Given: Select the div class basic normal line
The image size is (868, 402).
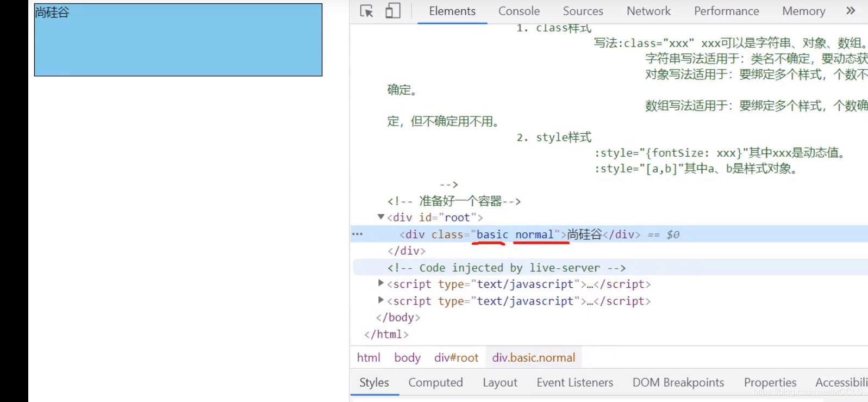Looking at the screenshot, I should (x=609, y=234).
